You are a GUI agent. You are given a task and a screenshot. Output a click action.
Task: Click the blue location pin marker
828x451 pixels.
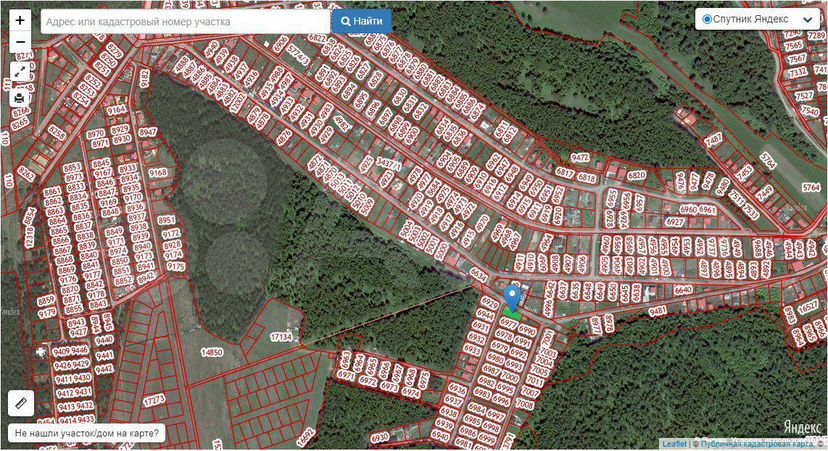(513, 297)
